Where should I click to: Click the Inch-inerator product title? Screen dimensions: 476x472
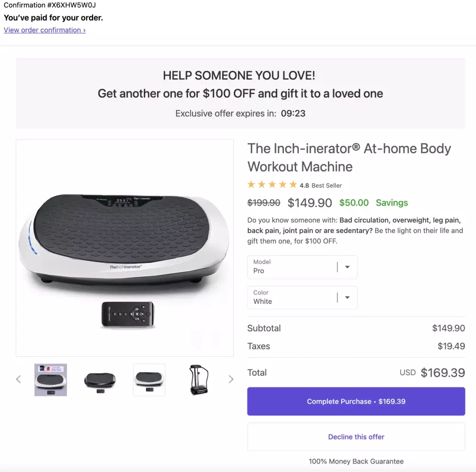click(349, 158)
